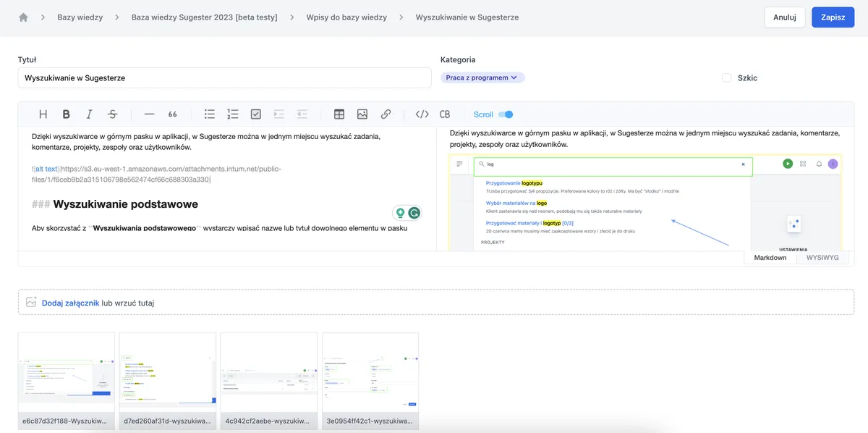This screenshot has width=868, height=433.
Task: Toggle bold formatting in editor toolbar
Action: (x=66, y=114)
